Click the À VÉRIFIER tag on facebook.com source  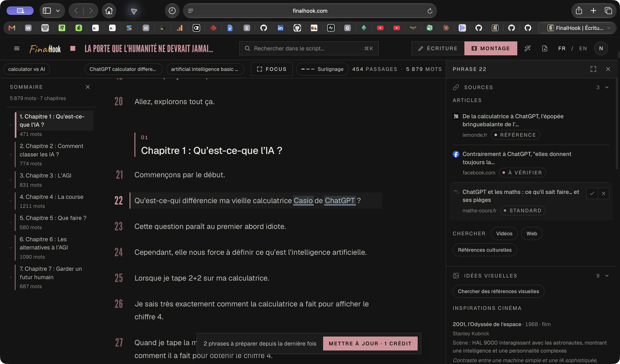522,173
